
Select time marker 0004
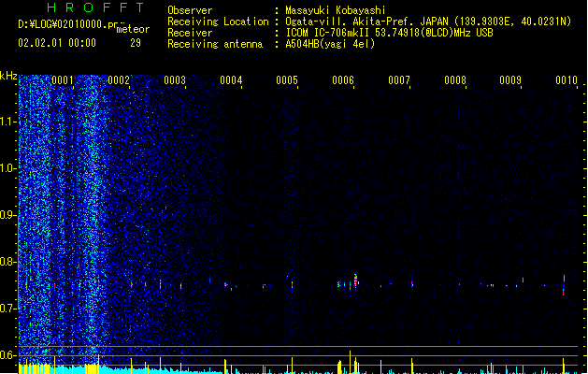231,80
